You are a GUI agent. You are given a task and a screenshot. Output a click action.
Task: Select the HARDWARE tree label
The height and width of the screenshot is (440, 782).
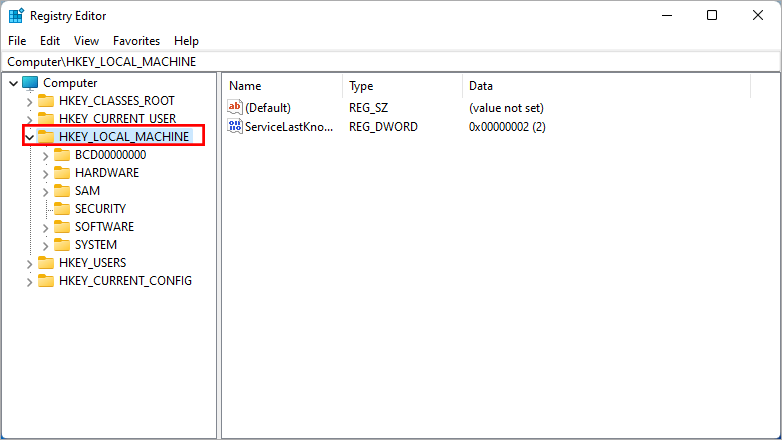107,173
